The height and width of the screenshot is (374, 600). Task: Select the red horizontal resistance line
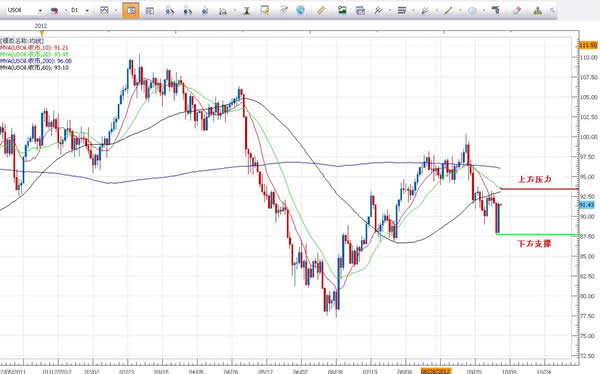(540, 189)
